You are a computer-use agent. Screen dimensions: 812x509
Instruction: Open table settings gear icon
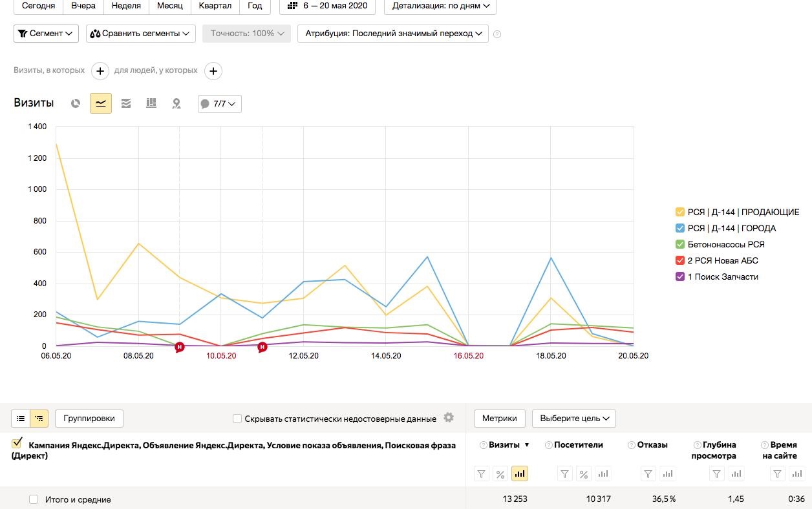pyautogui.click(x=449, y=418)
